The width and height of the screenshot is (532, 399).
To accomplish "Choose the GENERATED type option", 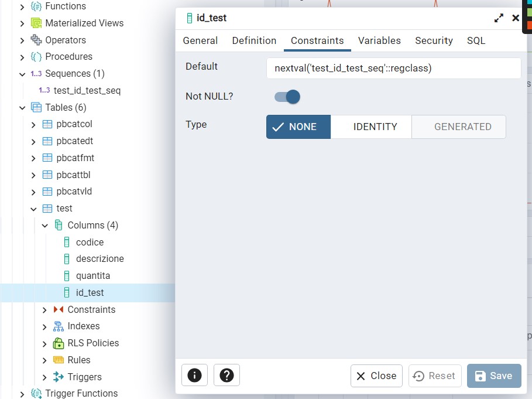I will (462, 127).
